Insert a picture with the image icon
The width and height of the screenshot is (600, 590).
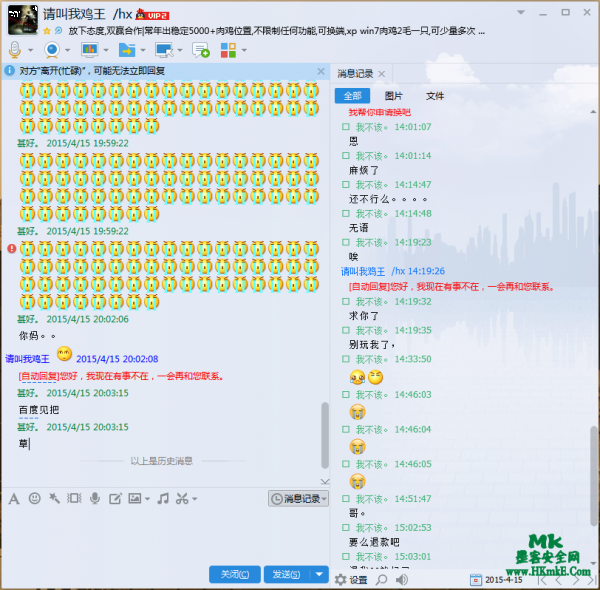click(134, 499)
